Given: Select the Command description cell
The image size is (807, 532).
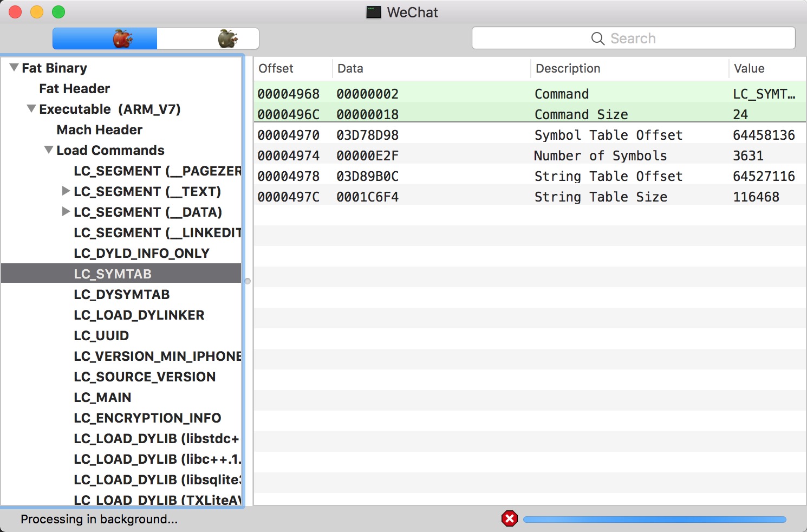Looking at the screenshot, I should pyautogui.click(x=562, y=94).
